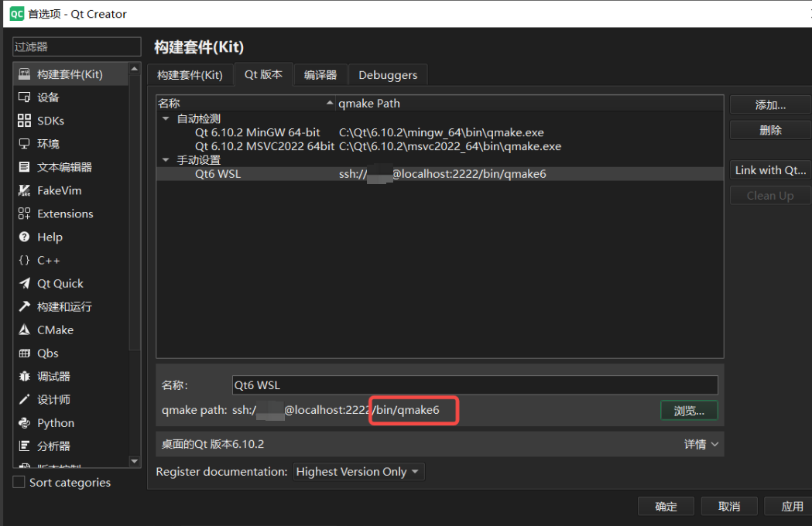Click the Qt Creator logo in title bar
The height and width of the screenshot is (526, 812).
[16, 14]
